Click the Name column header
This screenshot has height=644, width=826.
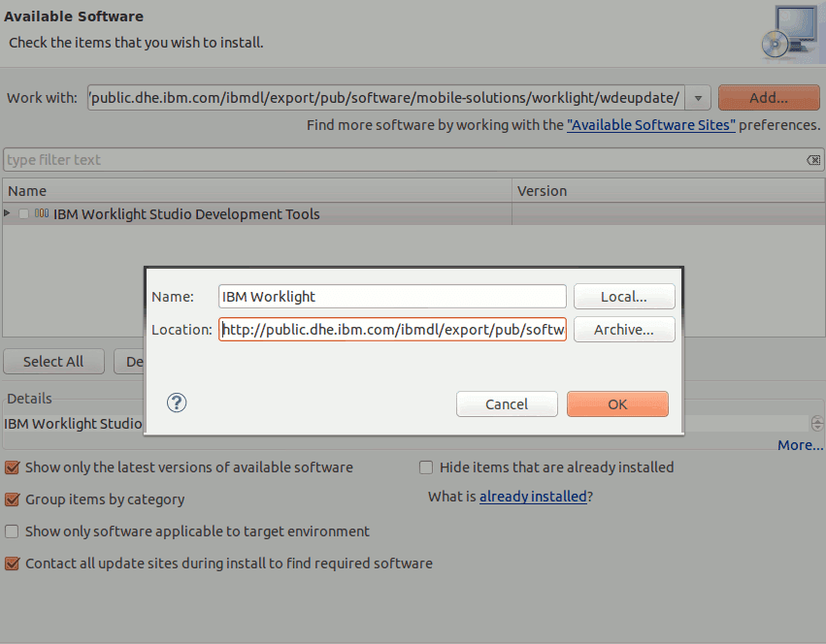pos(257,191)
